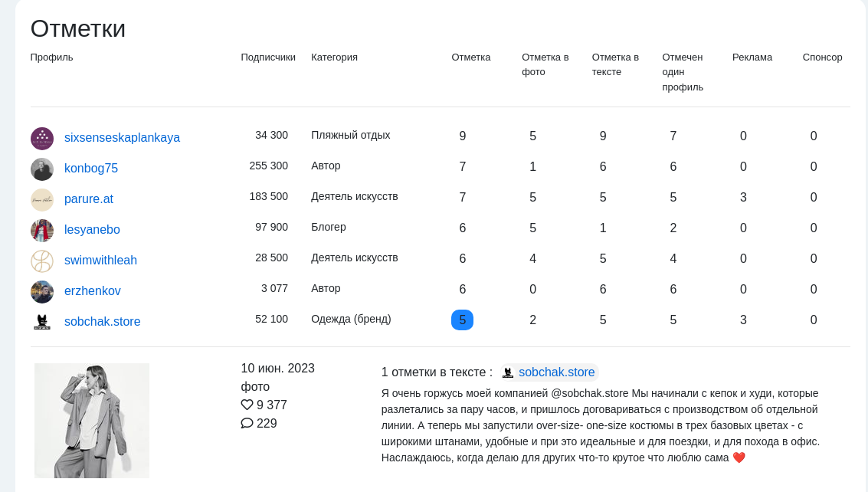The height and width of the screenshot is (492, 868).
Task: Sort by Категория column header
Action: (x=334, y=57)
